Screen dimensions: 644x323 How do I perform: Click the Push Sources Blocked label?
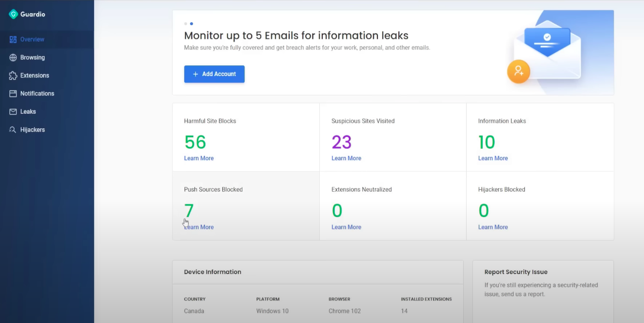coord(213,190)
